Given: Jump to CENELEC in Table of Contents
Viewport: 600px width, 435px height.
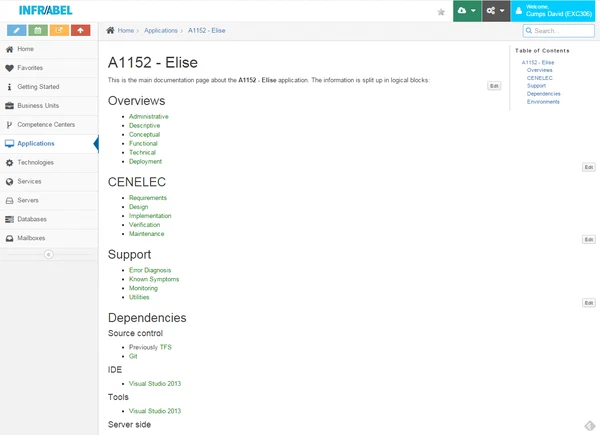Looking at the screenshot, I should 540,78.
